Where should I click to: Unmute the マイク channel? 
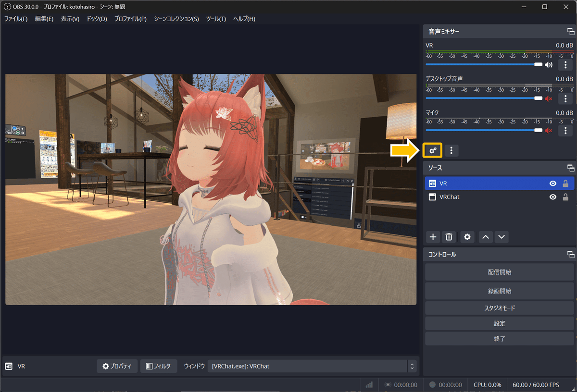(549, 130)
